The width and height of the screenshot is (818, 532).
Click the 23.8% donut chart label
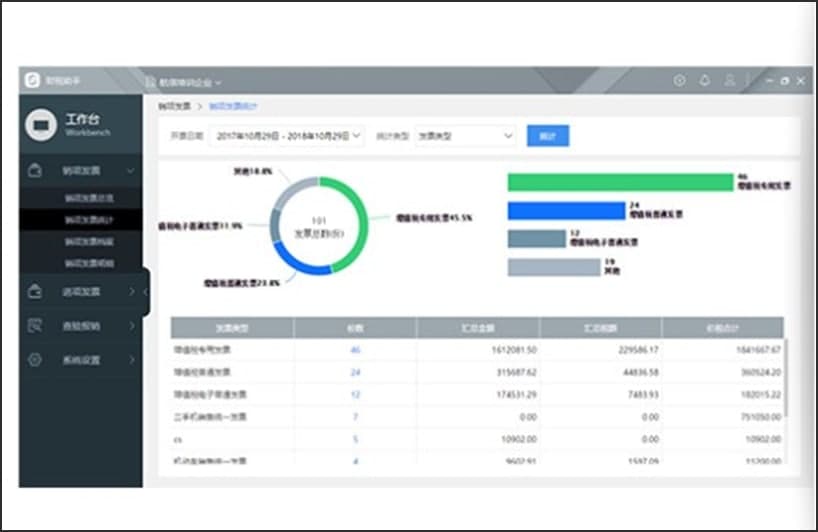(242, 283)
